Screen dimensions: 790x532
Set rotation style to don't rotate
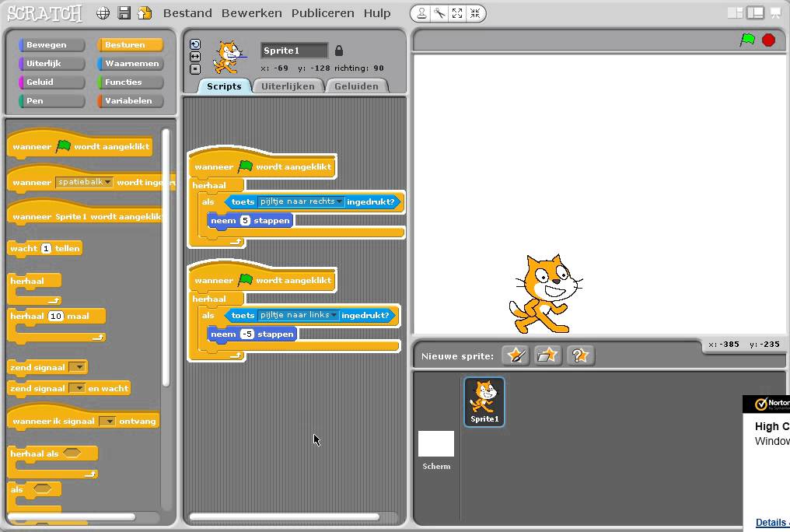pyautogui.click(x=195, y=69)
